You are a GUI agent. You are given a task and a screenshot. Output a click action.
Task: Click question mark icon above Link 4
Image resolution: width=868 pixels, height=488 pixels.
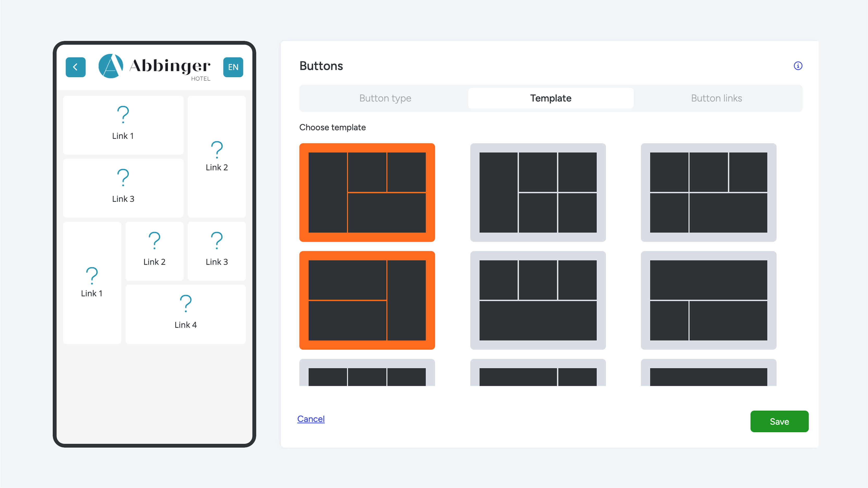pos(186,303)
